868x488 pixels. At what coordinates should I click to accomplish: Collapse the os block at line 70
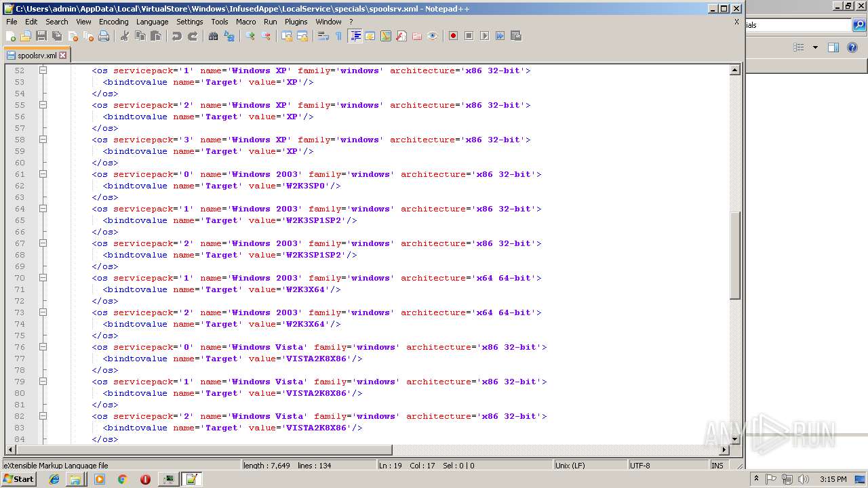coord(43,278)
